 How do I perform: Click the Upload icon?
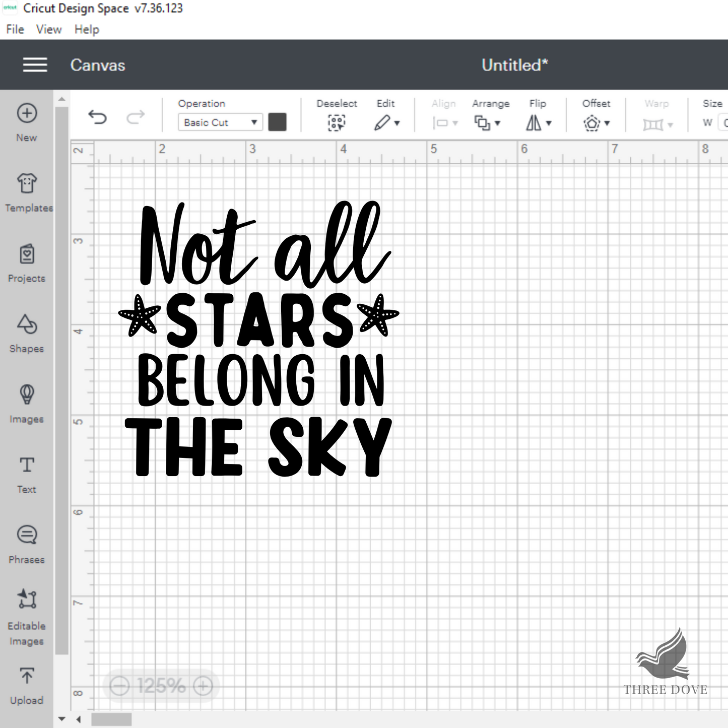(27, 676)
